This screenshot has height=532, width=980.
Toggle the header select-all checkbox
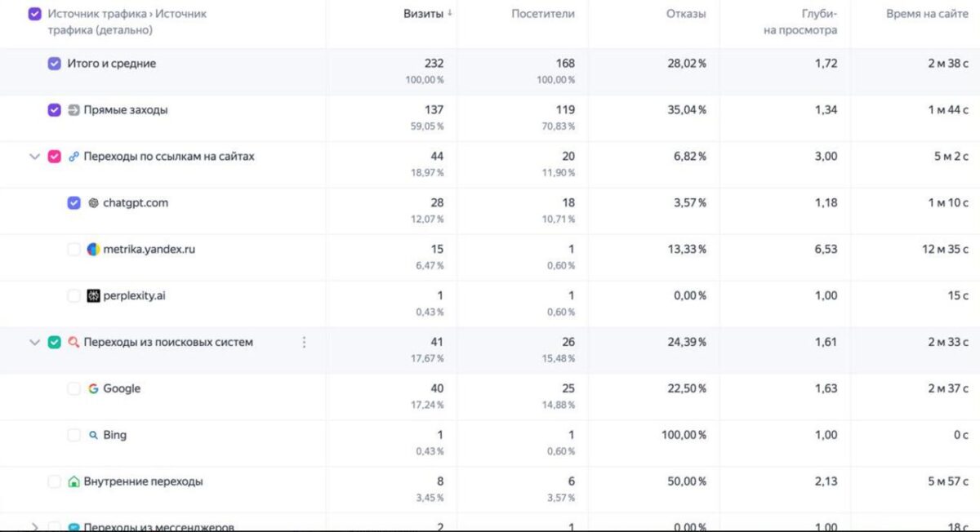click(x=34, y=14)
